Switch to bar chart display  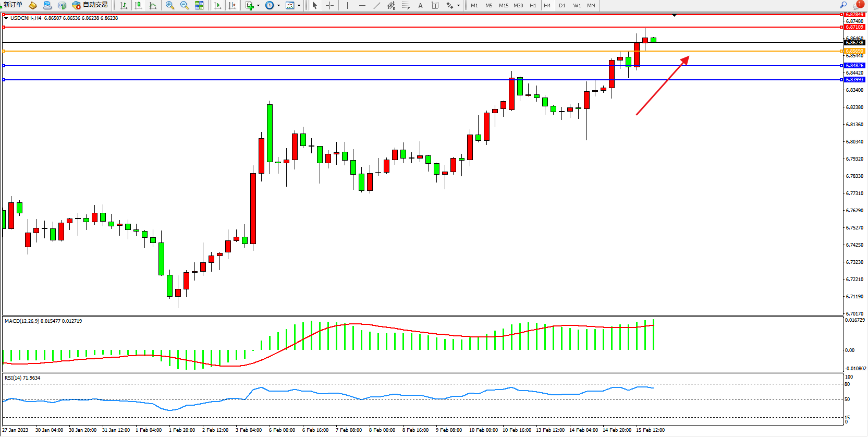pyautogui.click(x=124, y=5)
